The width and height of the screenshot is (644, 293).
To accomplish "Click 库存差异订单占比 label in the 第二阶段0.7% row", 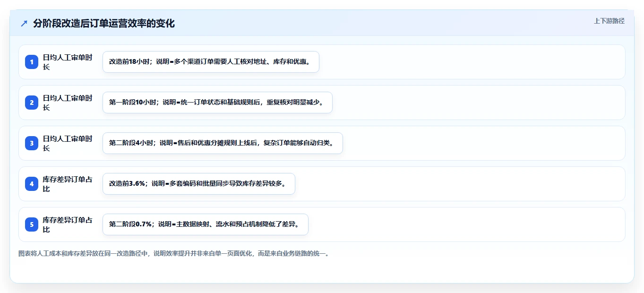I will [68, 224].
